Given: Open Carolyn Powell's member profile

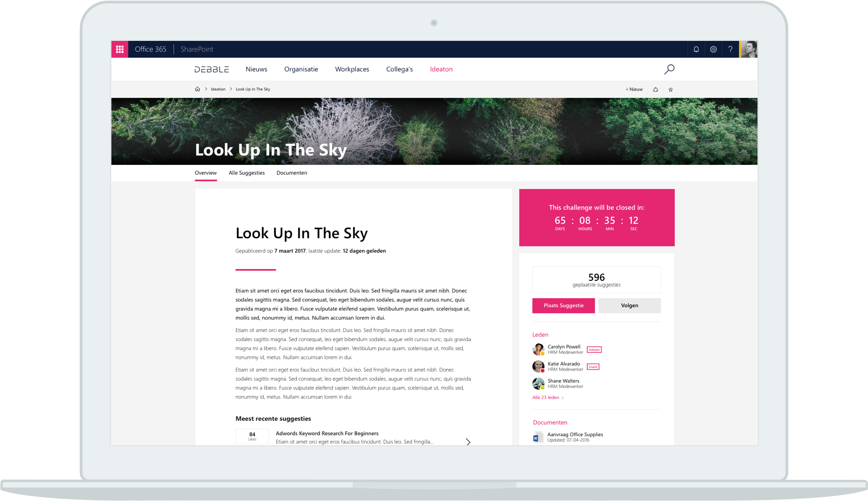Looking at the screenshot, I should pyautogui.click(x=563, y=347).
